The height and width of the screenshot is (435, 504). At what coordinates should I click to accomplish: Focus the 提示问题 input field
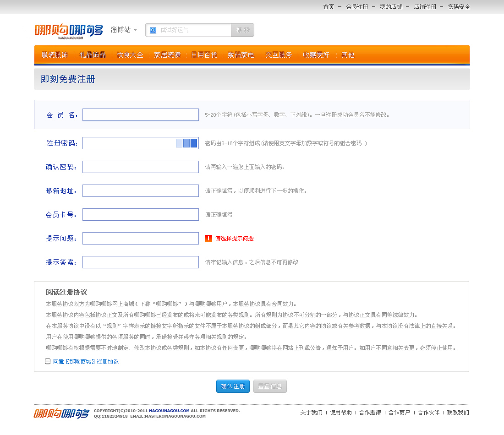(141, 239)
